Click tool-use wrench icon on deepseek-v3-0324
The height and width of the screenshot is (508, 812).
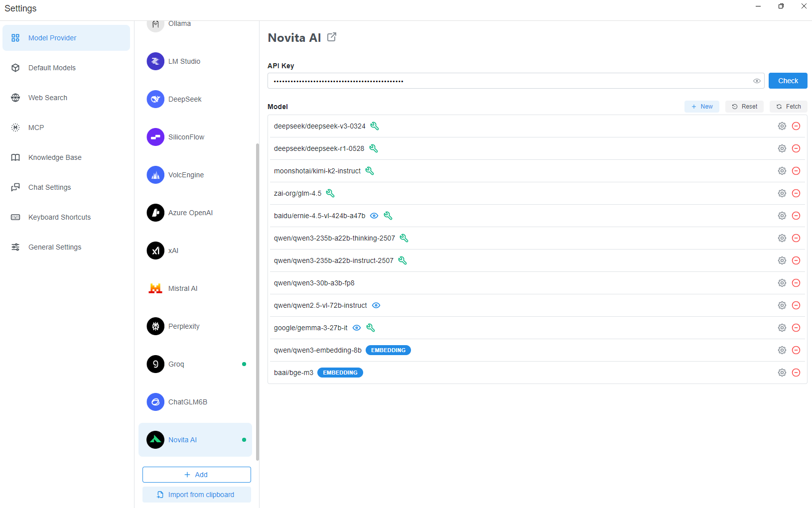pyautogui.click(x=375, y=126)
